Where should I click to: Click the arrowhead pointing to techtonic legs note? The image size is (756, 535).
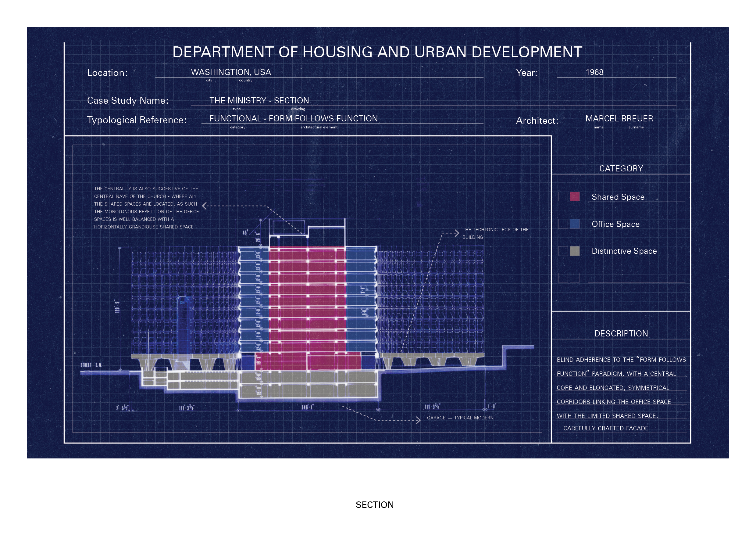point(457,233)
